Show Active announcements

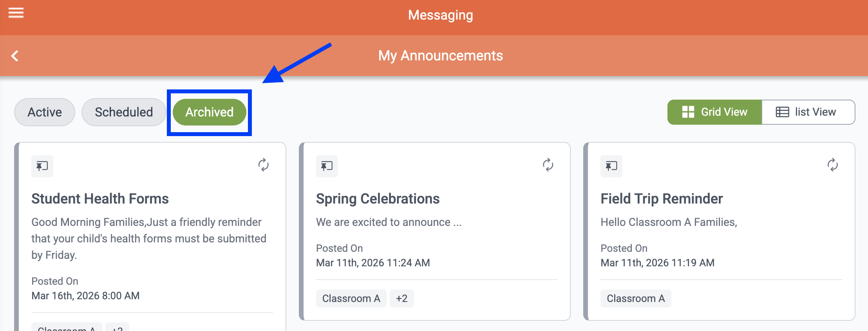45,112
